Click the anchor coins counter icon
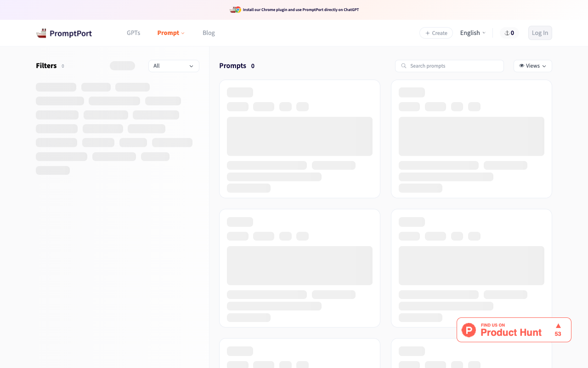588x368 pixels. pos(507,33)
